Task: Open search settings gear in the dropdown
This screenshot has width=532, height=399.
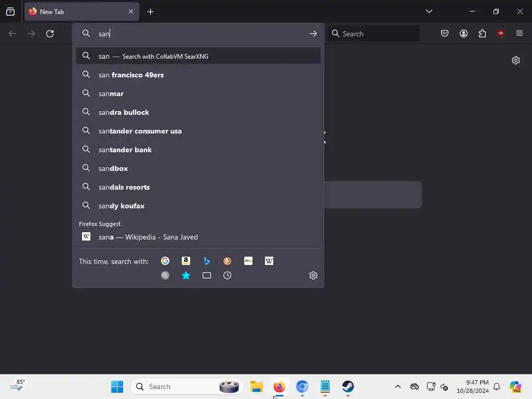Action: click(313, 275)
